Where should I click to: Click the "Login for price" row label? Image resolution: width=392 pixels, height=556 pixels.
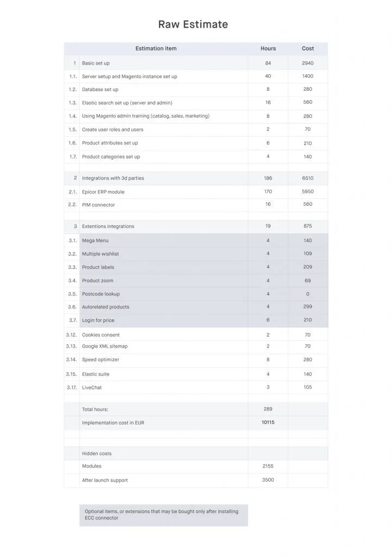[98, 320]
